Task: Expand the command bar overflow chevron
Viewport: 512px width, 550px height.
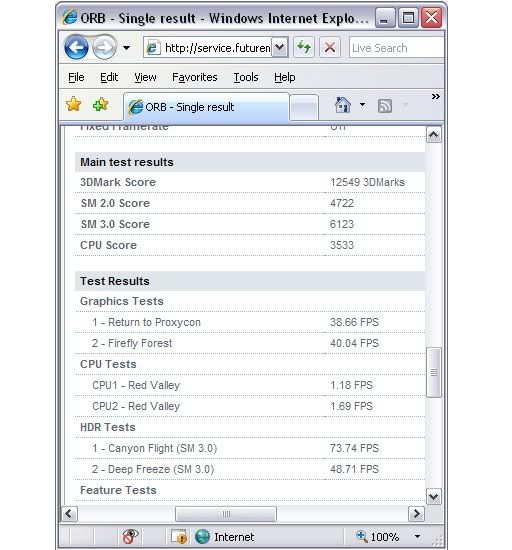Action: coord(435,96)
